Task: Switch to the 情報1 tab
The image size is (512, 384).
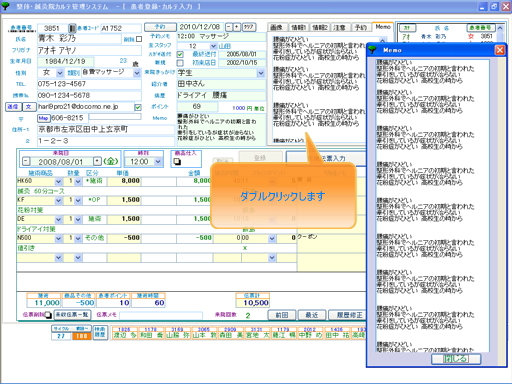Action: 298,27
